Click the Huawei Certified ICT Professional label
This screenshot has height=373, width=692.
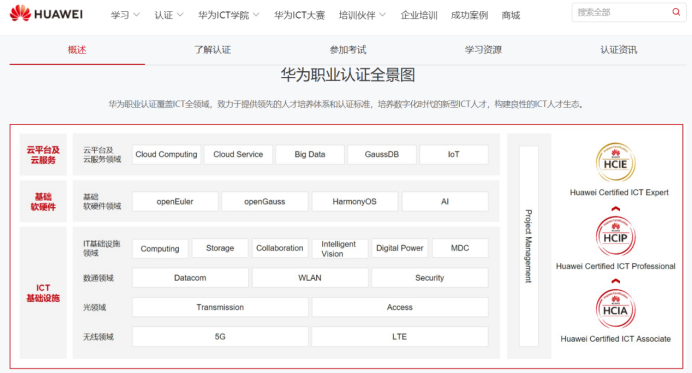point(616,266)
